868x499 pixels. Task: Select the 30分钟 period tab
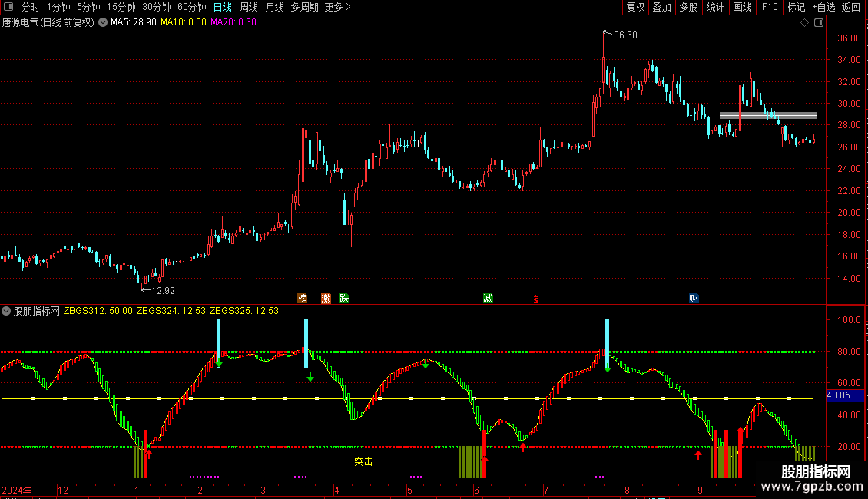[x=157, y=7]
